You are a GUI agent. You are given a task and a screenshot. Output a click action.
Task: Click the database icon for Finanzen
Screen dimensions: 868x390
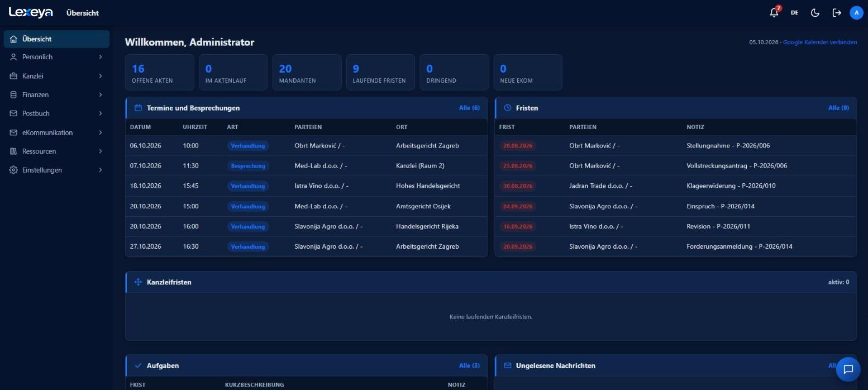pyautogui.click(x=14, y=95)
